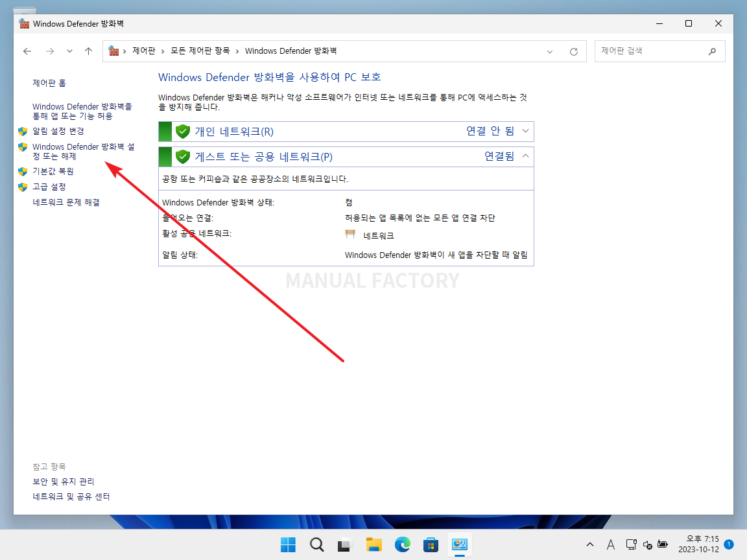Click the window title bar firewall icon
Viewport: 747px width, 560px height.
click(24, 23)
